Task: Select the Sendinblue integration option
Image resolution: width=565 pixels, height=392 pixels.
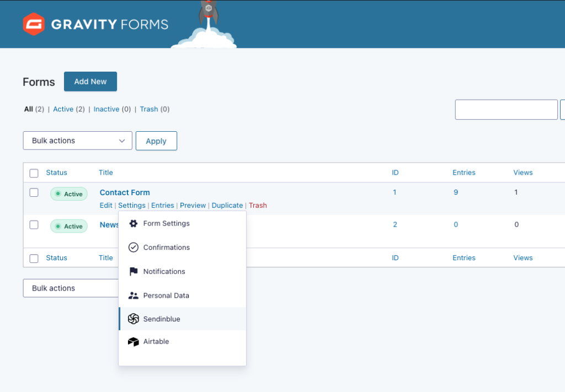Action: [x=162, y=319]
